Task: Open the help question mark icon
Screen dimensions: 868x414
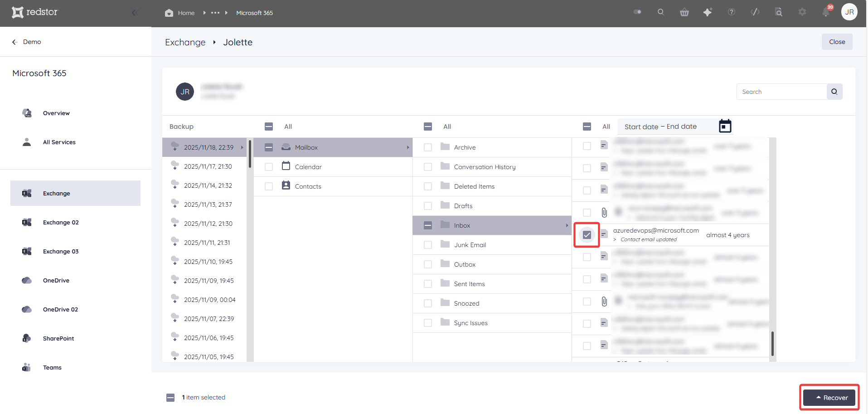Action: coord(732,12)
